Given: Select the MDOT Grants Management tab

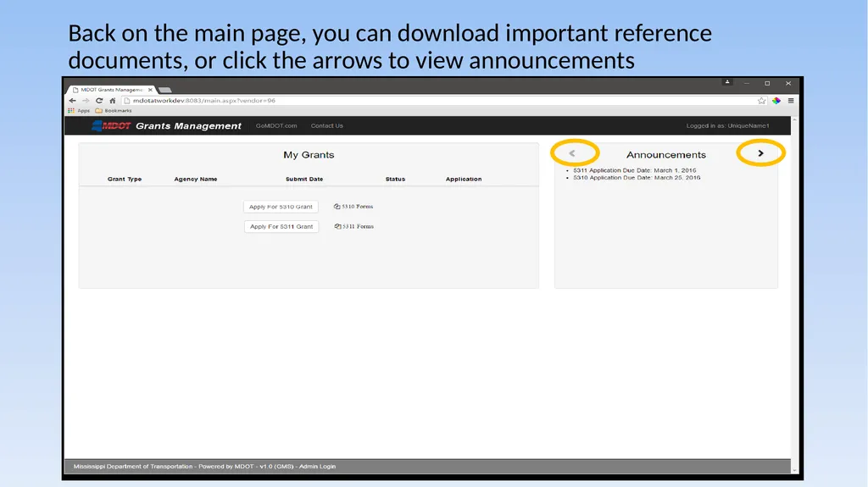Looking at the screenshot, I should 109,90.
